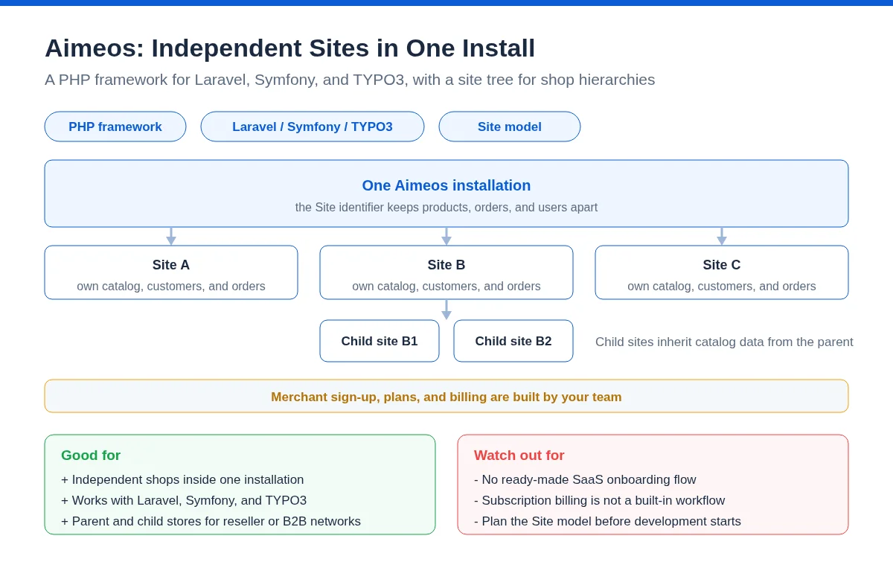Click Site A's "own catalog, customers, and orders" text
Image resolution: width=893 pixels, height=588 pixels.
click(171, 287)
